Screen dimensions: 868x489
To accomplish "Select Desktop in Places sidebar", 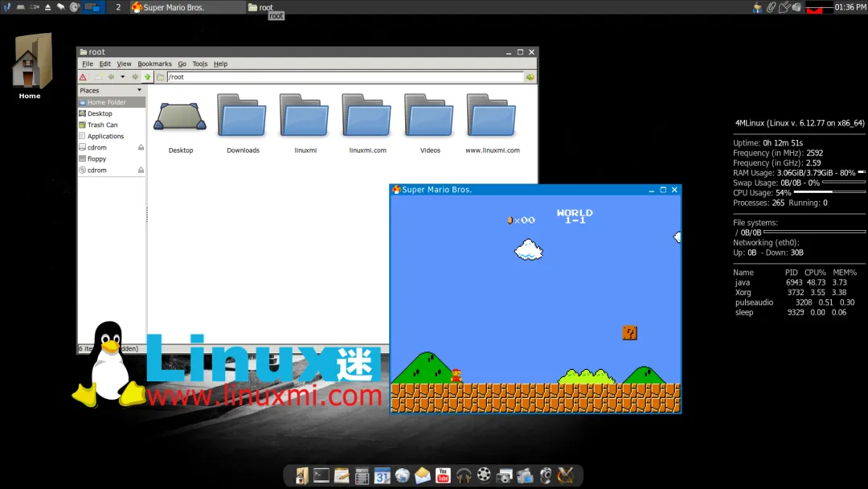I will pyautogui.click(x=111, y=113).
